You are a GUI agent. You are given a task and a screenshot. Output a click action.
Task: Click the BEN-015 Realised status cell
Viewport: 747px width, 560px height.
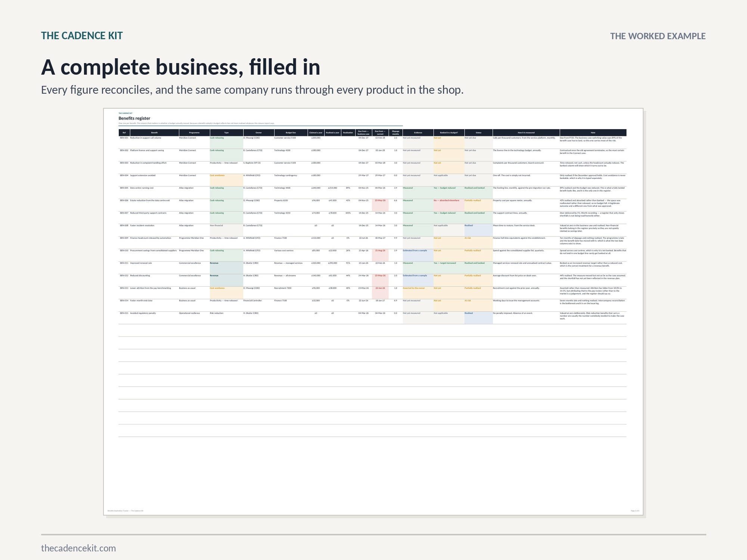pos(478,318)
